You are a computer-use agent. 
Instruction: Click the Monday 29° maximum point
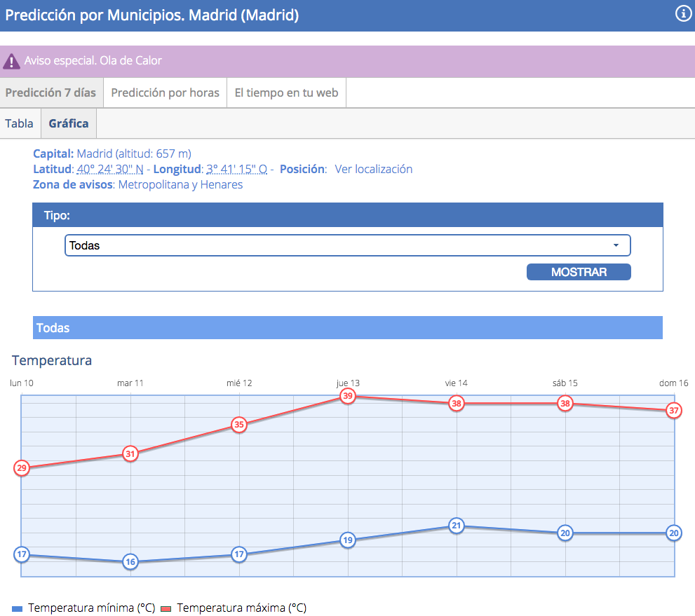click(21, 468)
